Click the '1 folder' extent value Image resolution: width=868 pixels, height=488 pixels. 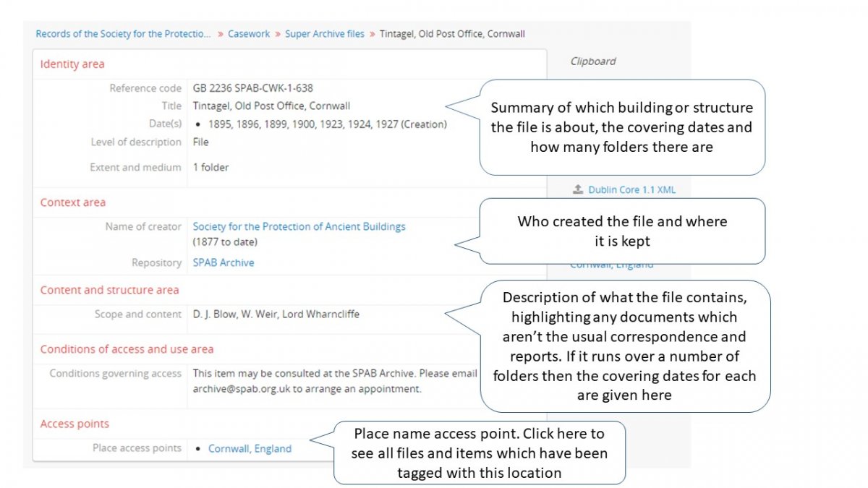[x=210, y=168]
